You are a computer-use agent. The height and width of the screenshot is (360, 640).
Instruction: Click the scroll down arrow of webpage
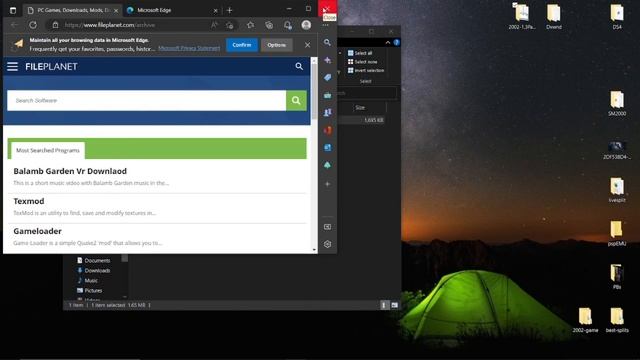[314, 250]
